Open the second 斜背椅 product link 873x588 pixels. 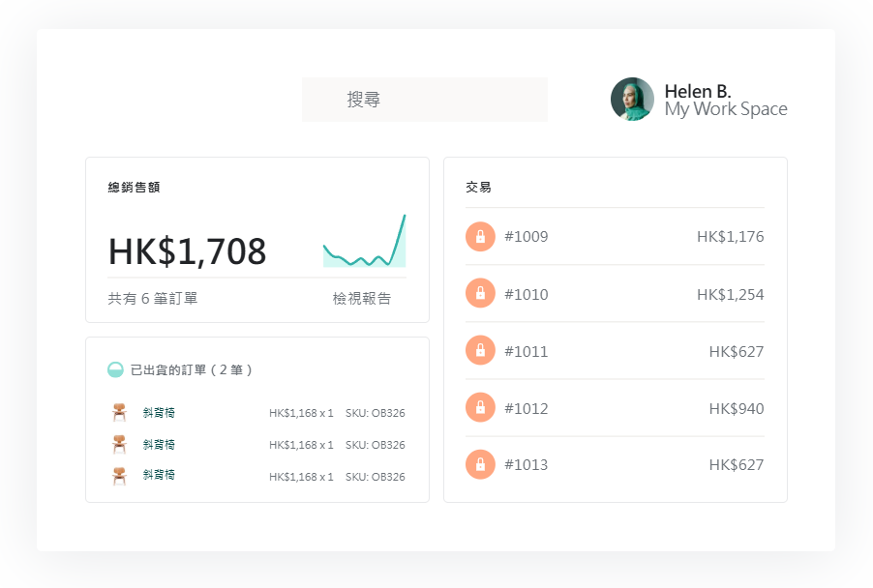[x=159, y=443]
